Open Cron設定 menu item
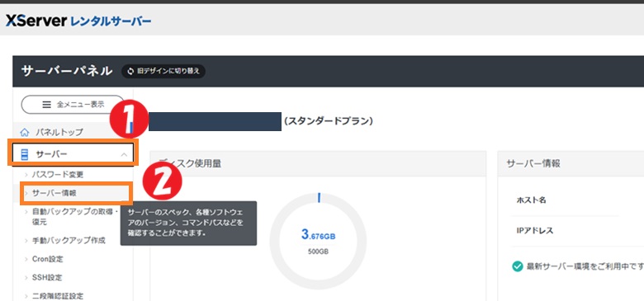644x301 pixels. (x=47, y=259)
